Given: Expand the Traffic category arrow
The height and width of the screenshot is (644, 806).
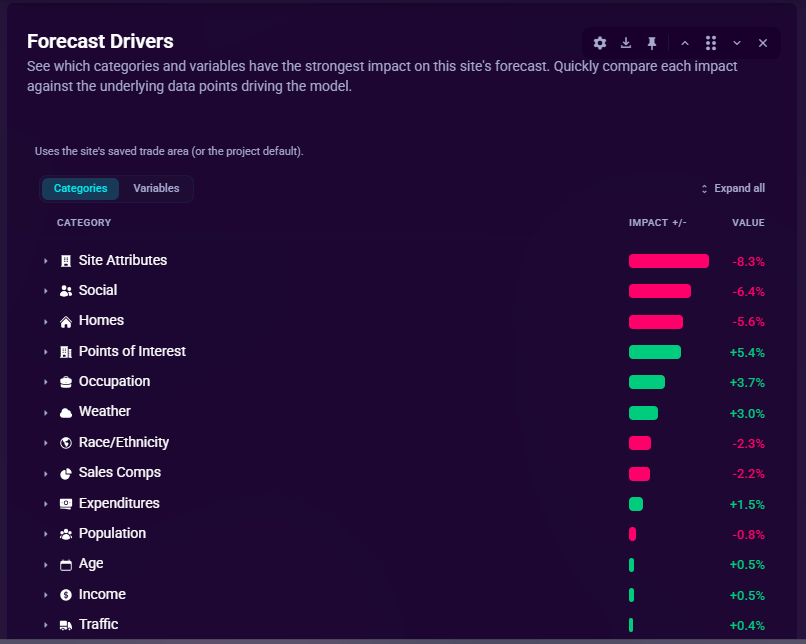Looking at the screenshot, I should click(x=46, y=625).
